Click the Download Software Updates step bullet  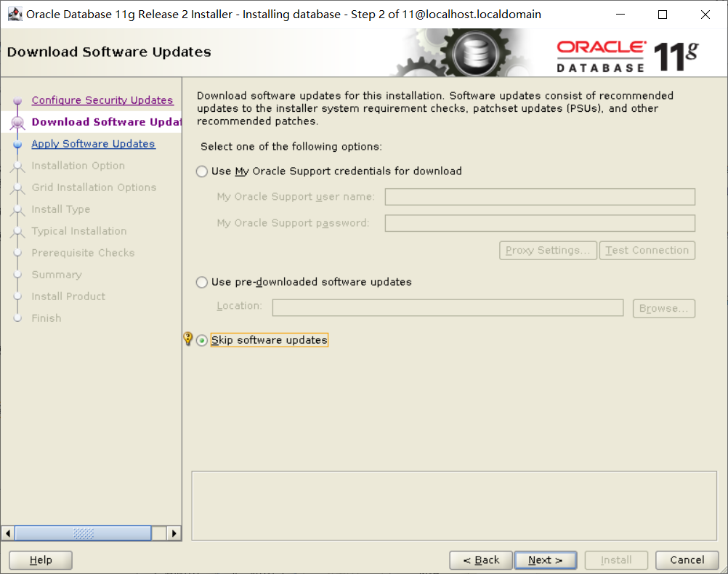[x=17, y=123]
